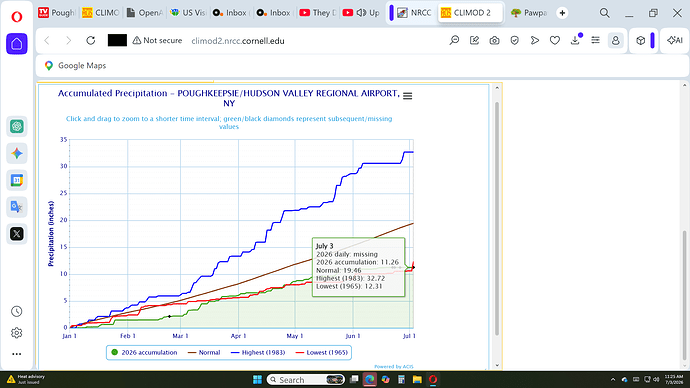This screenshot has height=388, width=690.
Task: Open Google Translate sidebar icon
Action: point(17,207)
